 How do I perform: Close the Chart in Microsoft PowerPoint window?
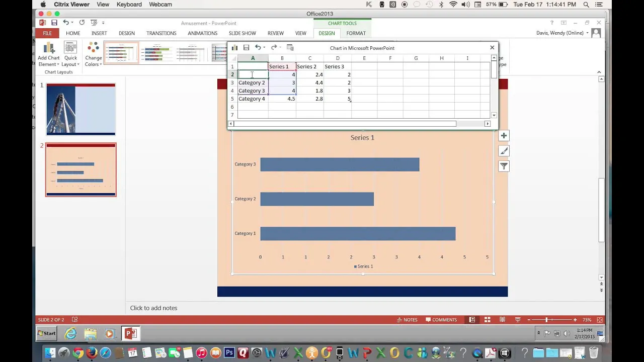point(492,48)
